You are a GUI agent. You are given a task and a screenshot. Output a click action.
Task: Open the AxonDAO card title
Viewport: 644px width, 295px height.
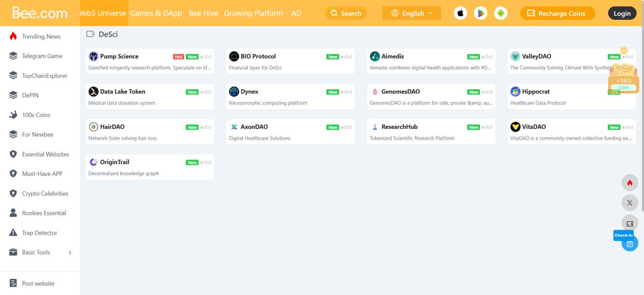pos(254,127)
